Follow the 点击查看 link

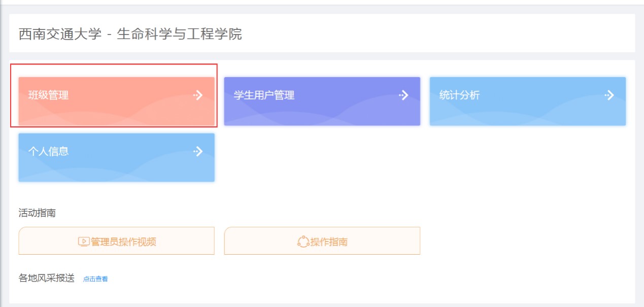coord(95,279)
